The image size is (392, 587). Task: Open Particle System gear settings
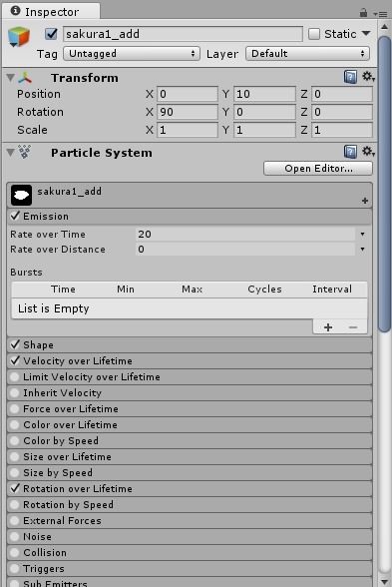point(368,152)
